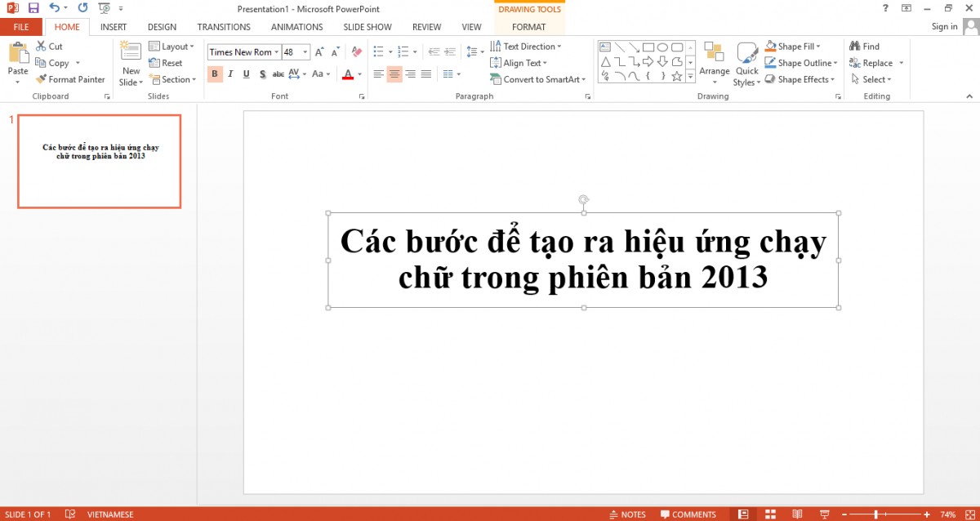Select slide 1 thumbnail
The width and height of the screenshot is (980, 521).
pos(99,161)
